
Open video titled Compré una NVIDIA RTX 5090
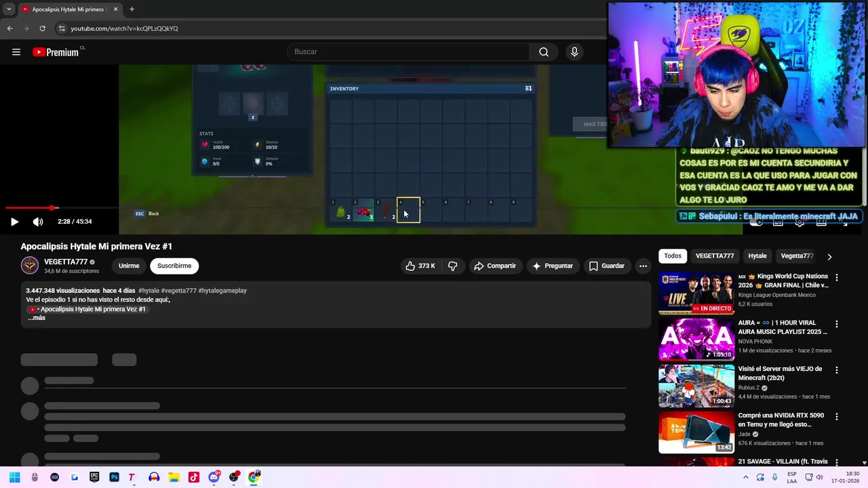[x=781, y=420]
